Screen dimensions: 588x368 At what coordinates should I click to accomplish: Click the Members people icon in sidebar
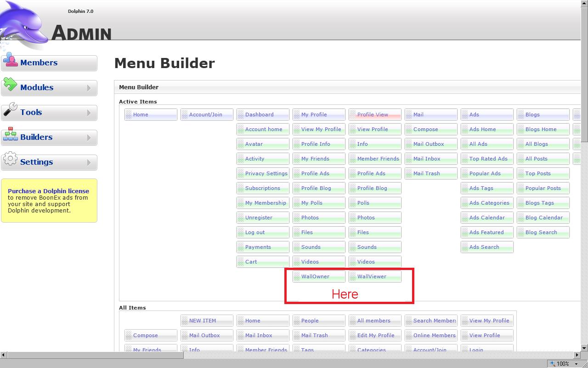[x=10, y=60]
